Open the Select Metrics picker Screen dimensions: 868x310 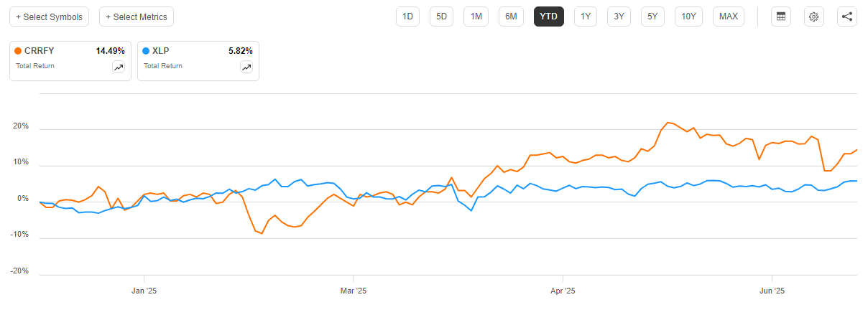[137, 17]
